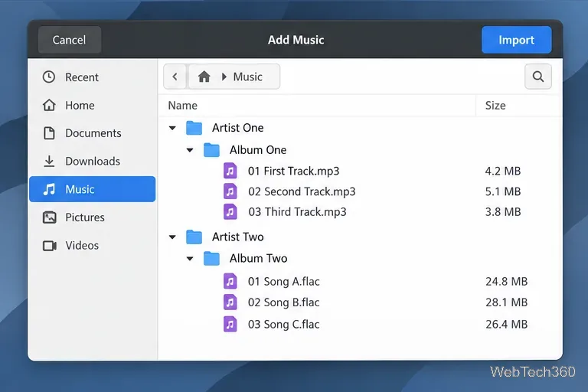The image size is (588, 392).
Task: Select the Artist One folder name
Action: tap(238, 128)
